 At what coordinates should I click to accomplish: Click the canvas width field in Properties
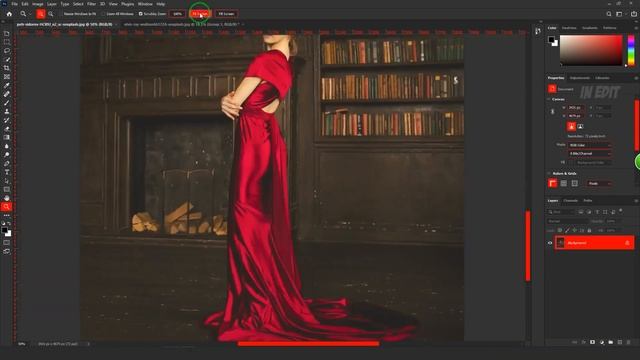[576, 107]
